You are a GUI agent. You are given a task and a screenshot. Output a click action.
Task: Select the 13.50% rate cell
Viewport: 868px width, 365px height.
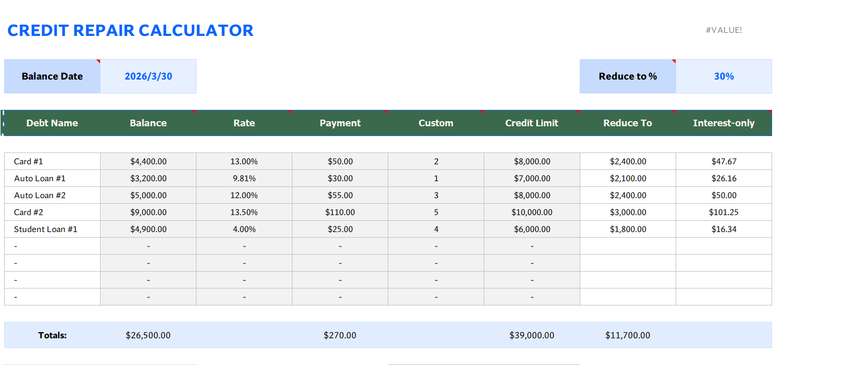244,212
